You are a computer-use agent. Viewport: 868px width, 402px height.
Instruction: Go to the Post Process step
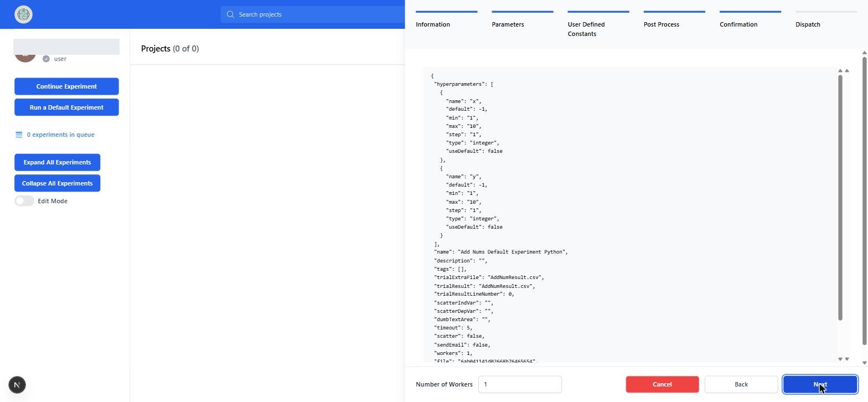(674, 19)
